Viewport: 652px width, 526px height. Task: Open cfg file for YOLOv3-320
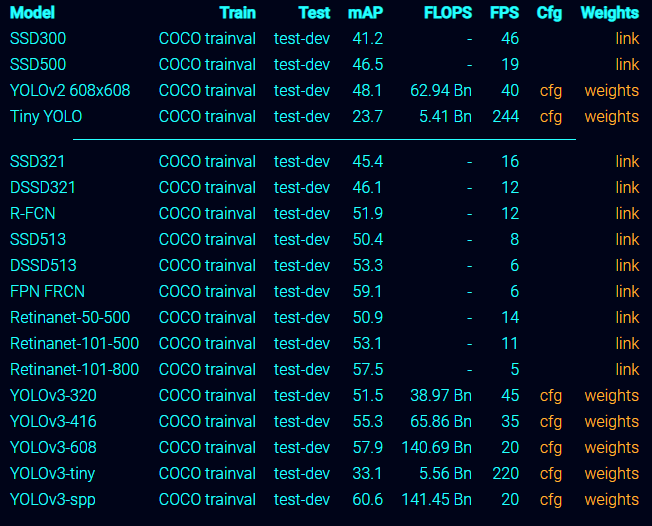[551, 396]
